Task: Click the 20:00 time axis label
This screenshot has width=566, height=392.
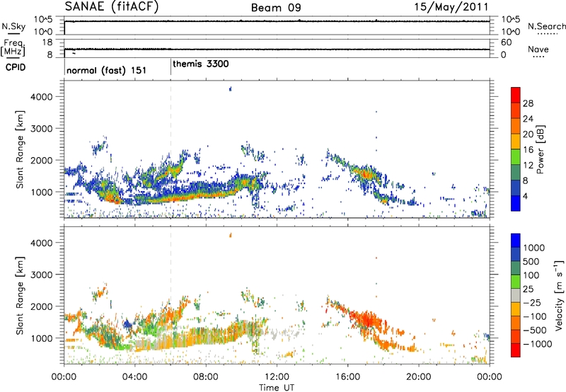Action: [x=418, y=376]
